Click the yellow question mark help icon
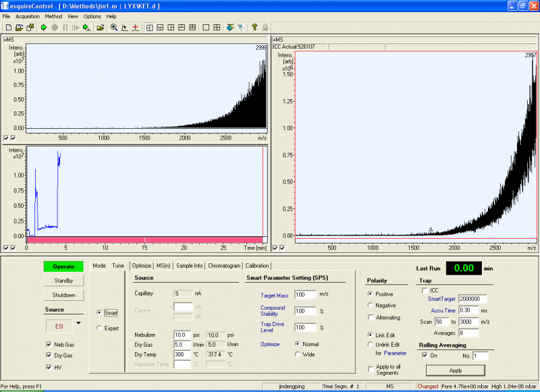This screenshot has height=392, width=540. 254,28
